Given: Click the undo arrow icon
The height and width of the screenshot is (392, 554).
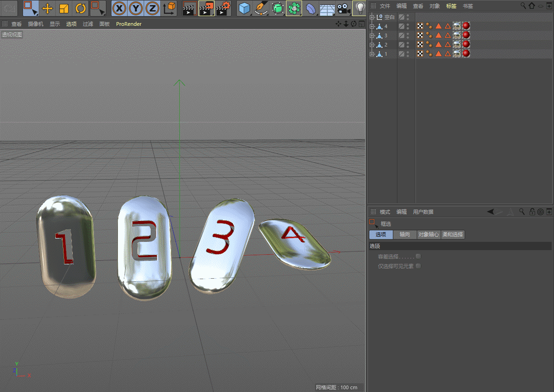Looking at the screenshot, I should pyautogui.click(x=9, y=8).
